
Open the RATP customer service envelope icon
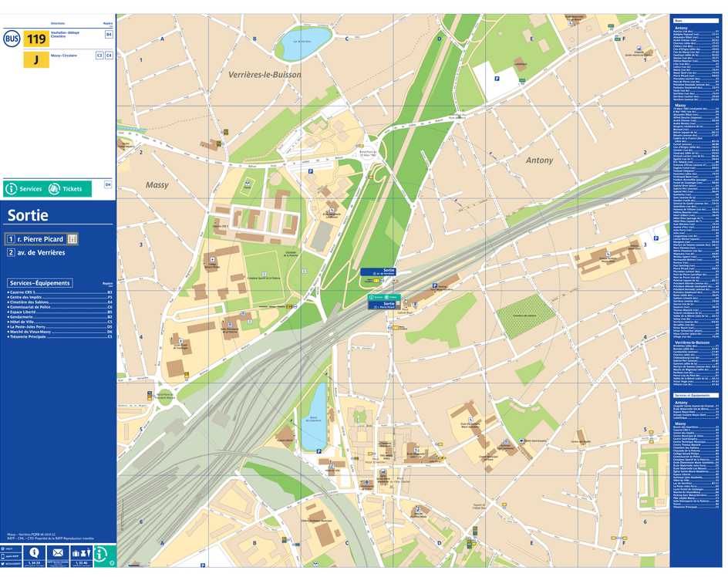[x=59, y=551]
